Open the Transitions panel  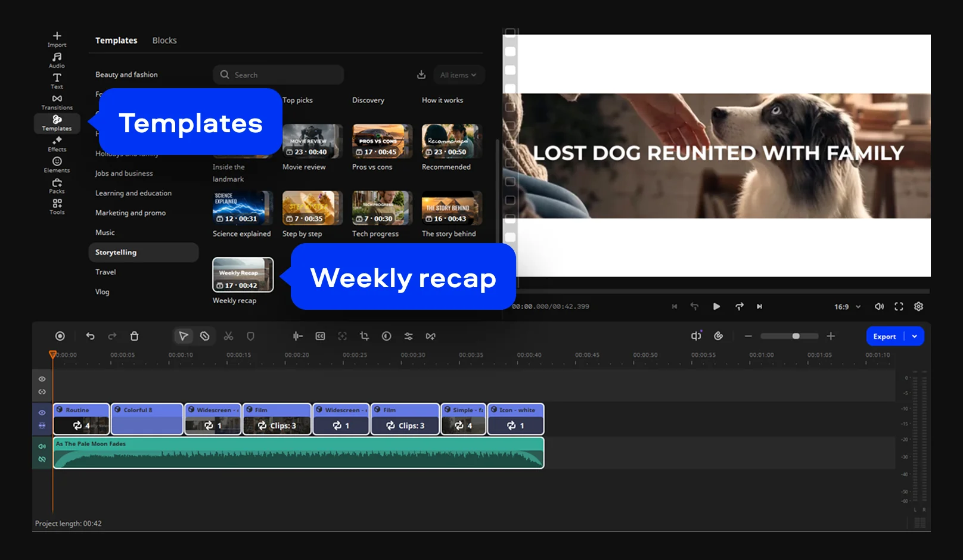[x=57, y=102]
